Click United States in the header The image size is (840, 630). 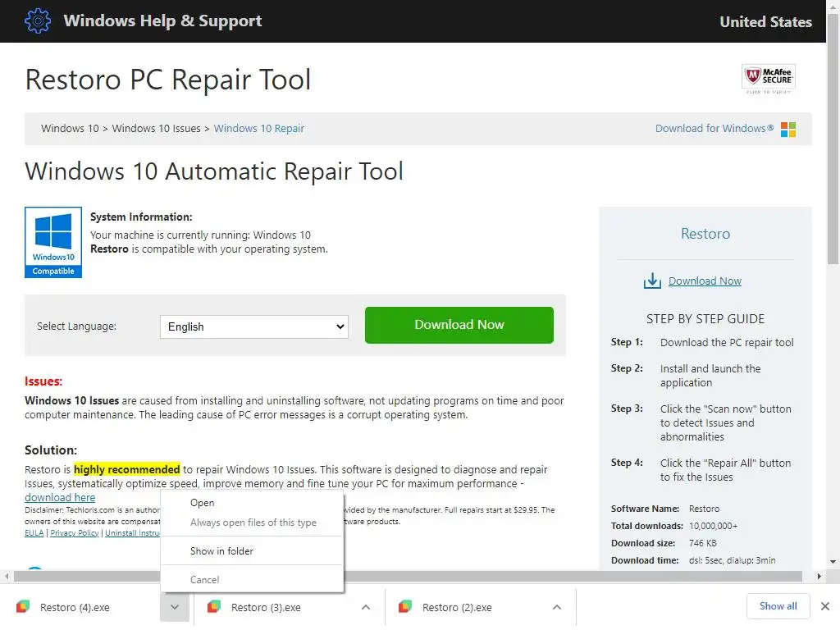765,22
